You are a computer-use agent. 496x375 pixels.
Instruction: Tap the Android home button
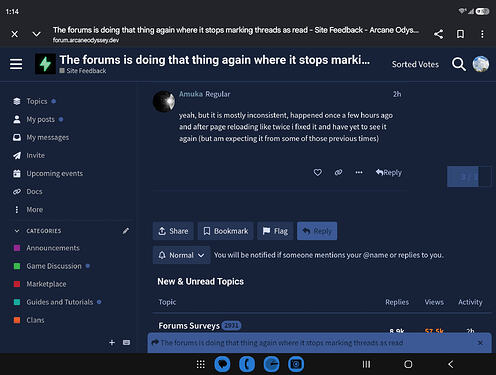coord(408,364)
